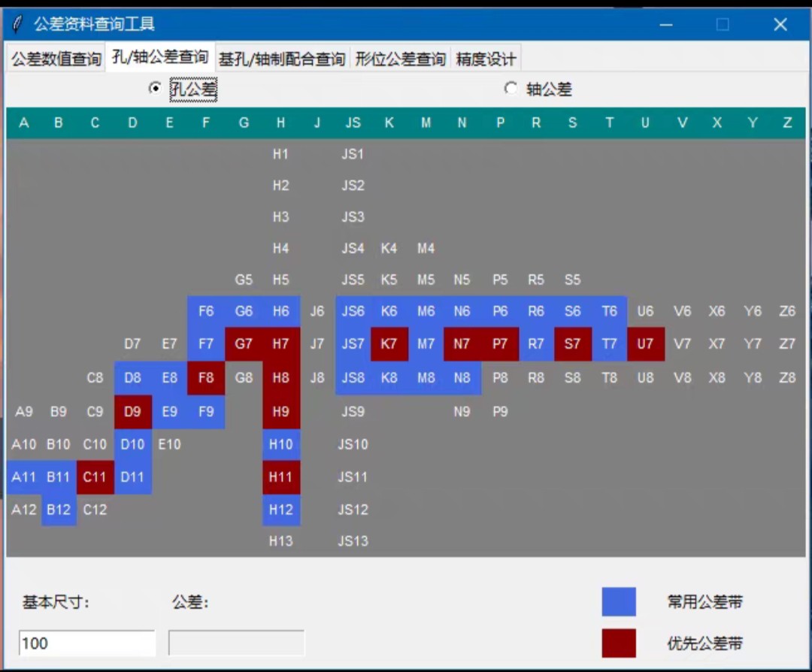Select tolerance zone V7
812x672 pixels.
(x=683, y=344)
